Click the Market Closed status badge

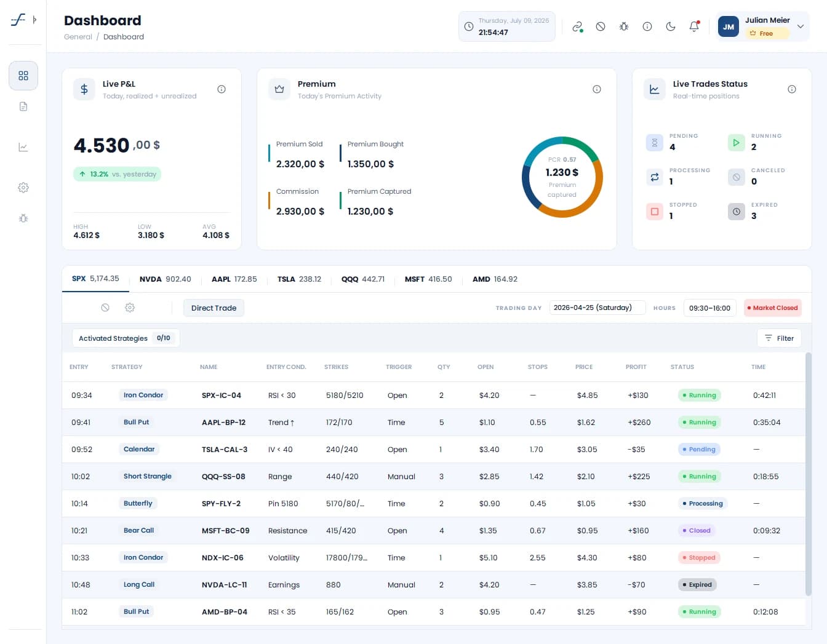(772, 308)
